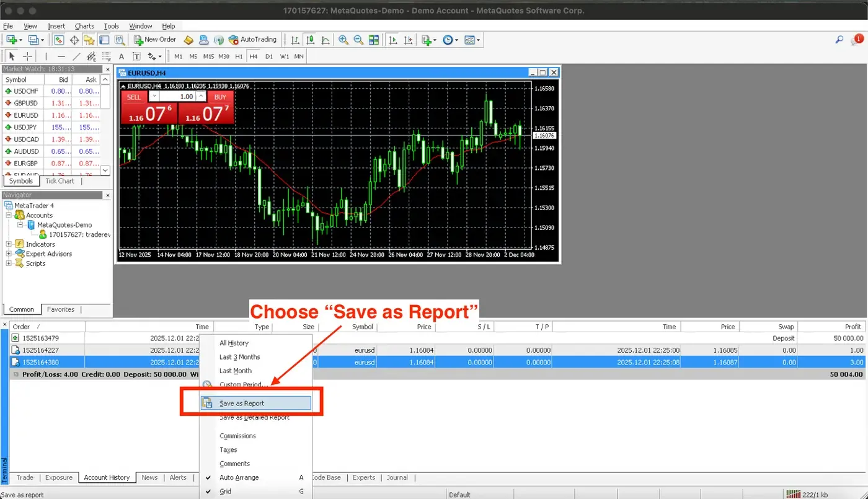Viewport: 868px width, 499px height.
Task: Click the New Order toolbar button
Action: pyautogui.click(x=156, y=40)
